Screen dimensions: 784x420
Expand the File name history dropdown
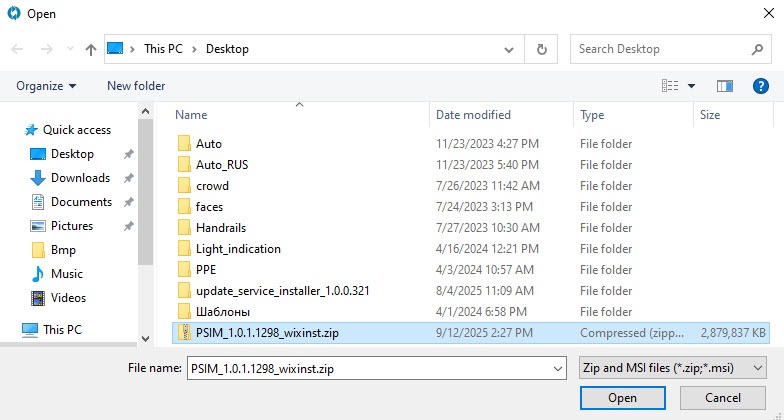[557, 368]
